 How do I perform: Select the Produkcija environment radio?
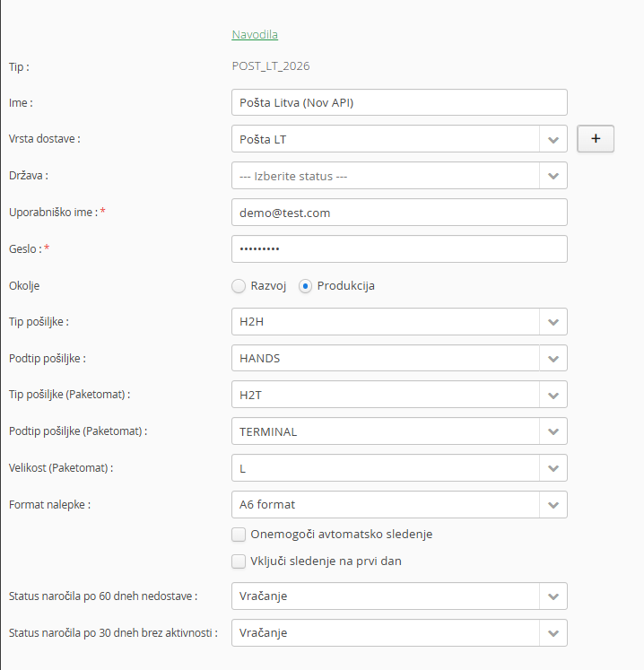pyautogui.click(x=305, y=286)
